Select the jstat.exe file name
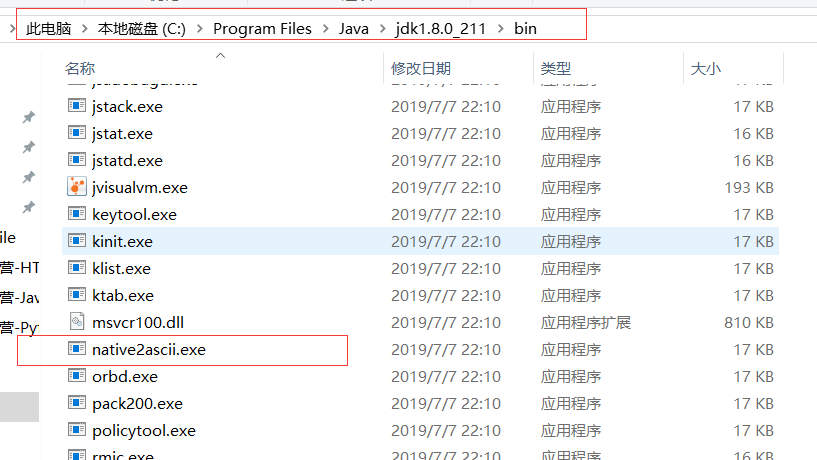Screen dimensions: 817x460 pyautogui.click(x=122, y=134)
